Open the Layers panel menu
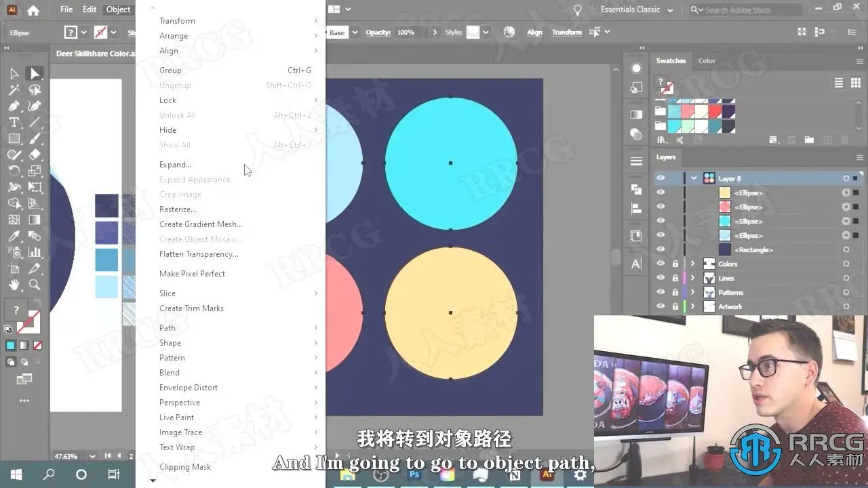 (x=860, y=157)
